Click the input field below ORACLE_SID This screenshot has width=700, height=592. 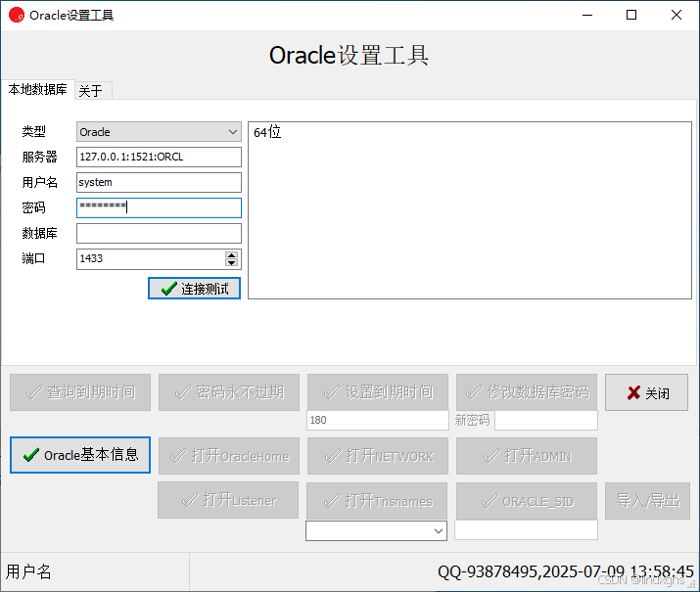526,530
